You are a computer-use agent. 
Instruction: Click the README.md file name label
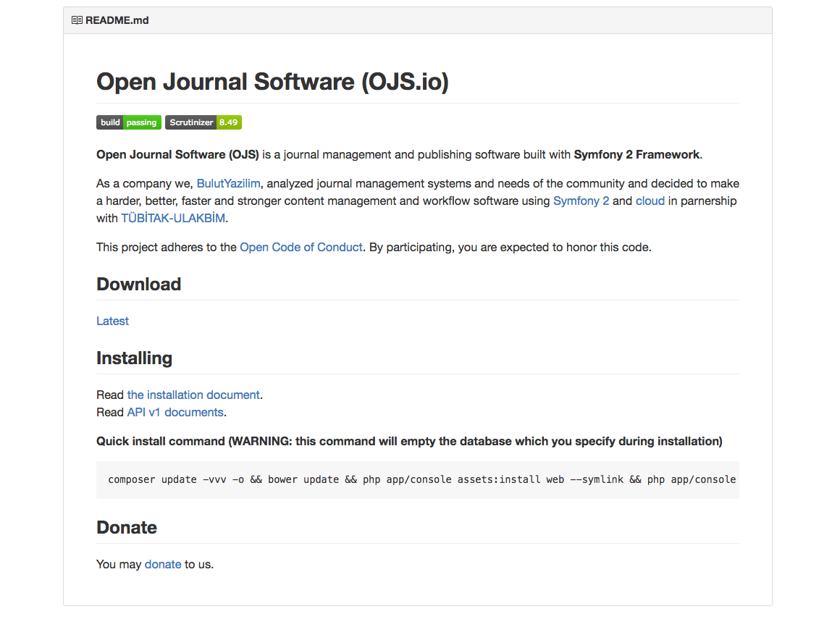(117, 20)
